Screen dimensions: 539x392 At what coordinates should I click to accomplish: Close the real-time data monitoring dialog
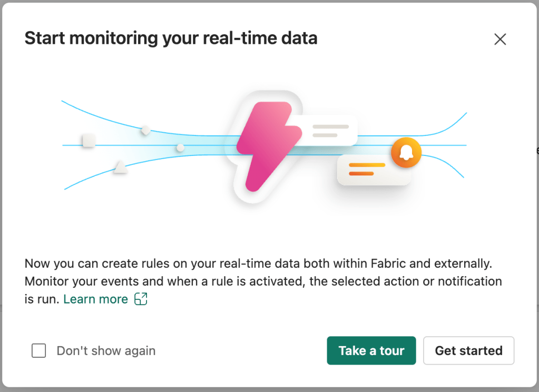coord(499,39)
